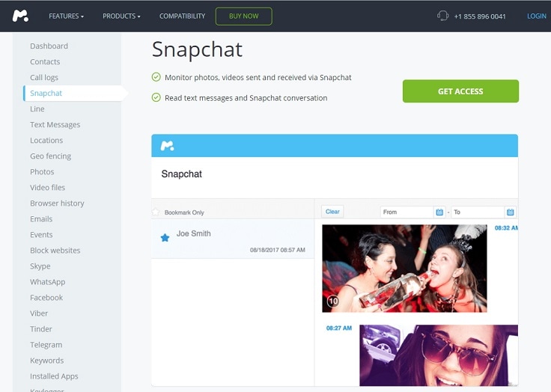Open Dashboard in the sidebar
Viewport: 551px width, 392px height.
point(49,46)
